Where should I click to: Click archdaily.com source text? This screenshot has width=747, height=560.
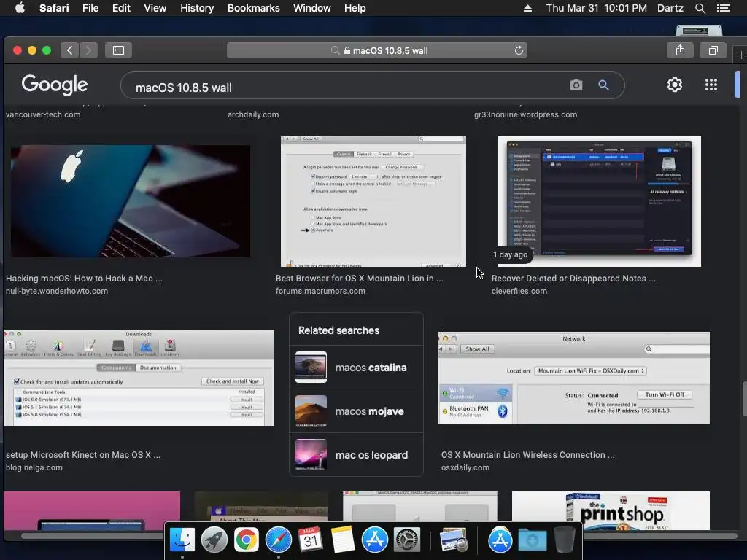[x=253, y=114]
